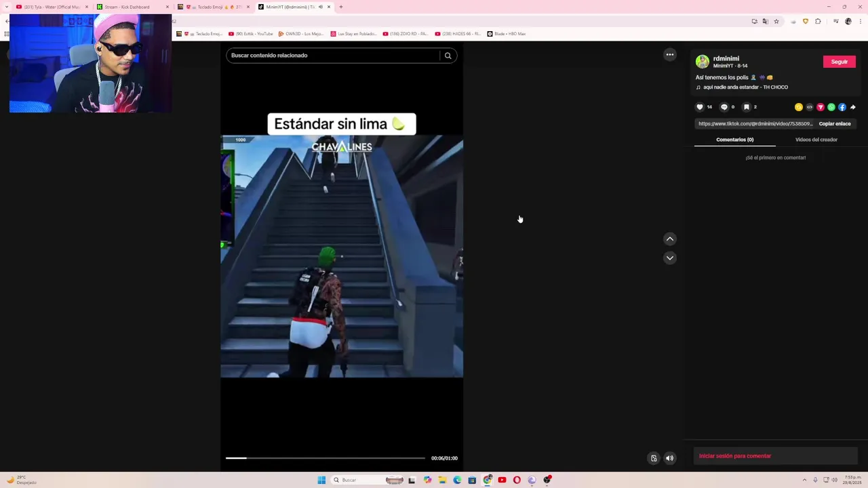
Task: Go to next video with down arrow
Action: point(670,258)
